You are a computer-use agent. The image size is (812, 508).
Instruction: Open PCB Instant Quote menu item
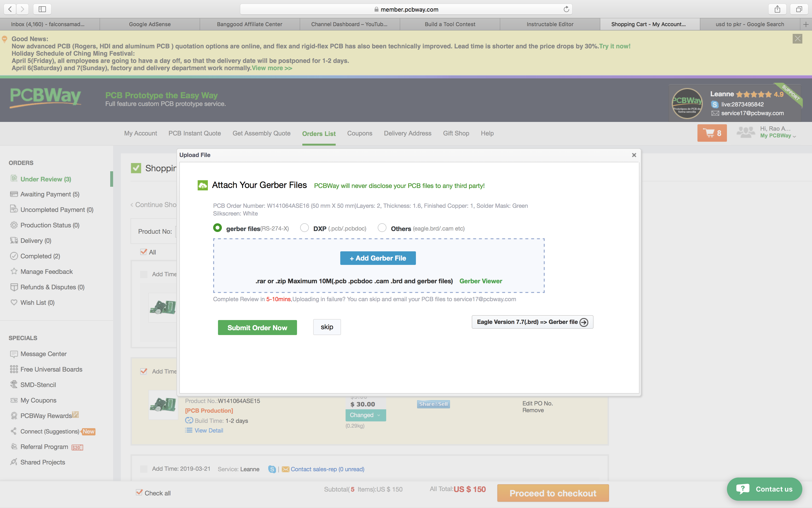click(x=195, y=133)
